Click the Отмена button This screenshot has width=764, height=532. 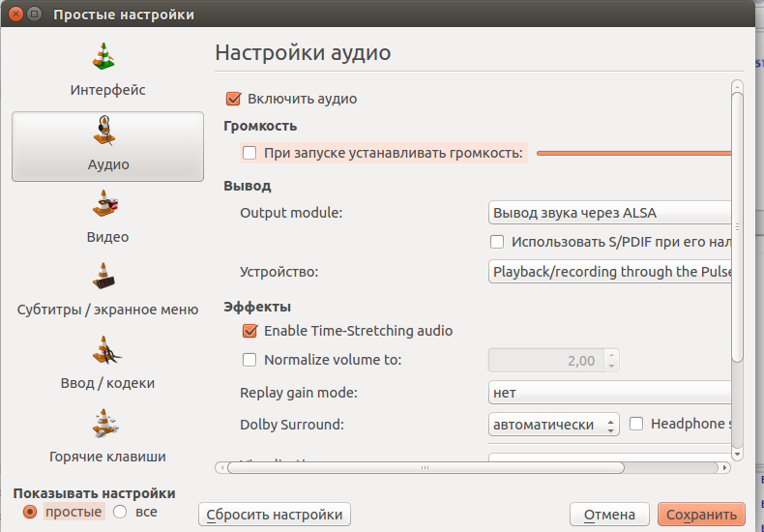[x=609, y=515]
